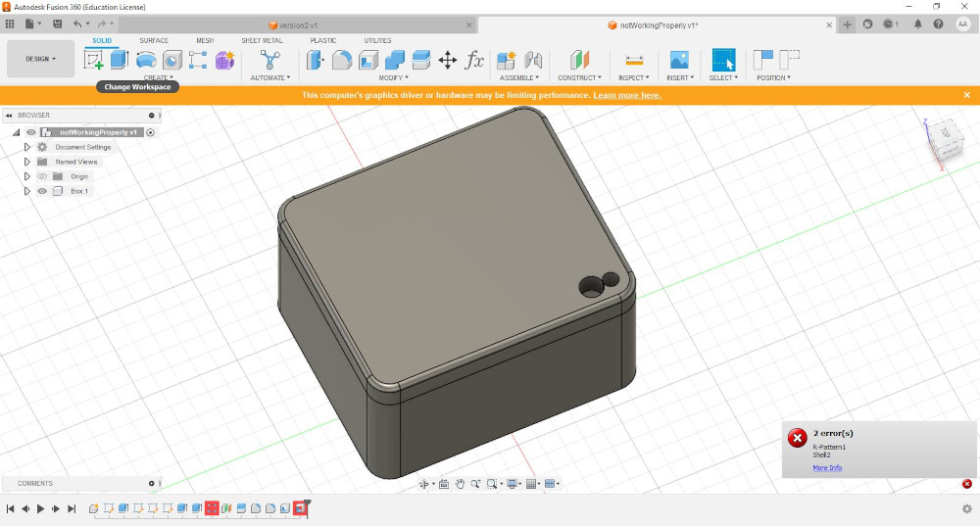The image size is (980, 526).
Task: Open the INSPECT dropdown menu
Action: [x=634, y=77]
